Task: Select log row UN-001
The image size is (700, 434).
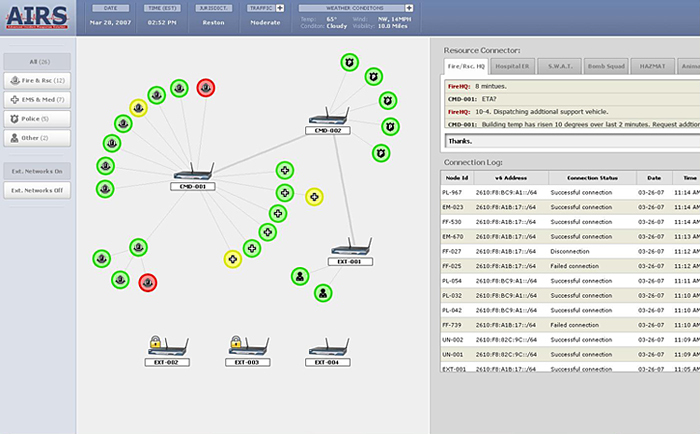Action: point(570,355)
